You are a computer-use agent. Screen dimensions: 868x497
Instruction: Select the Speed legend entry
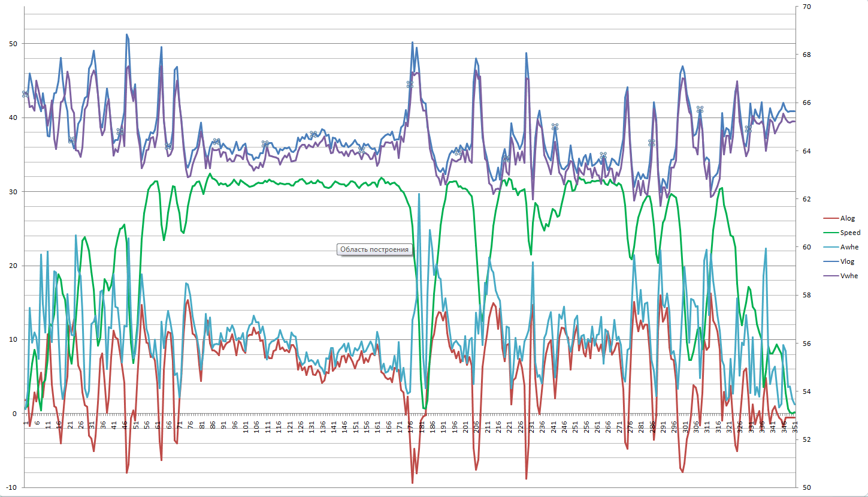850,233
